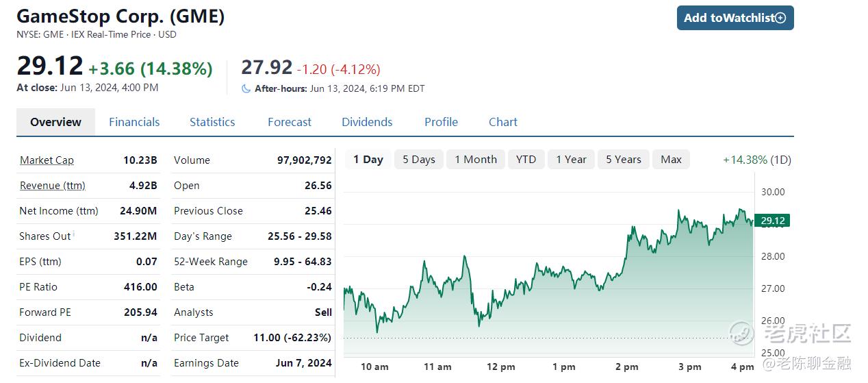Select the 1 Day chart range

[368, 160]
